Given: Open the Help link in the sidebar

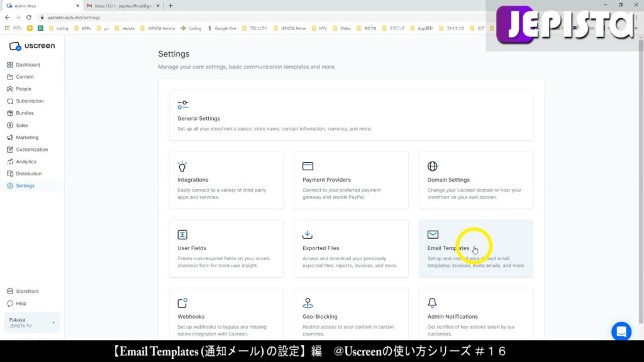Looking at the screenshot, I should (21, 304).
